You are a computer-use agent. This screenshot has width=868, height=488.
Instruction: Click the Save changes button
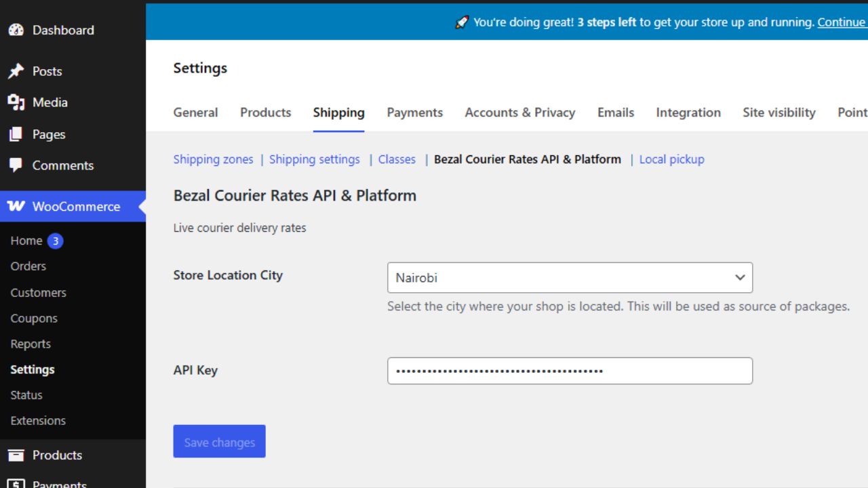coord(220,441)
